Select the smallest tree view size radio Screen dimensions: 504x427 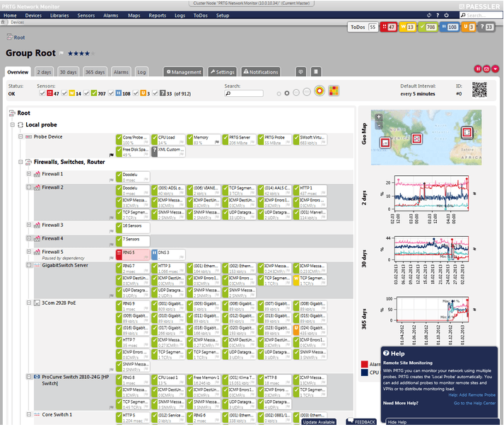[x=279, y=93]
